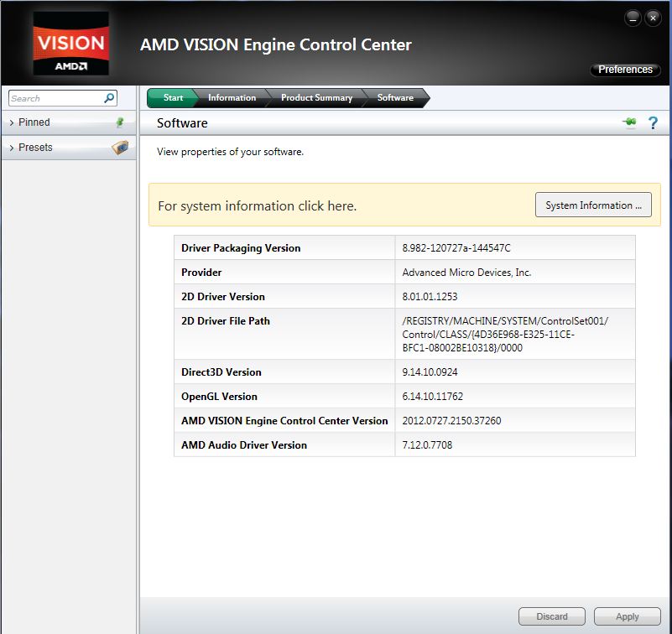672x634 pixels.
Task: Click the search magnifier icon
Action: pyautogui.click(x=109, y=98)
